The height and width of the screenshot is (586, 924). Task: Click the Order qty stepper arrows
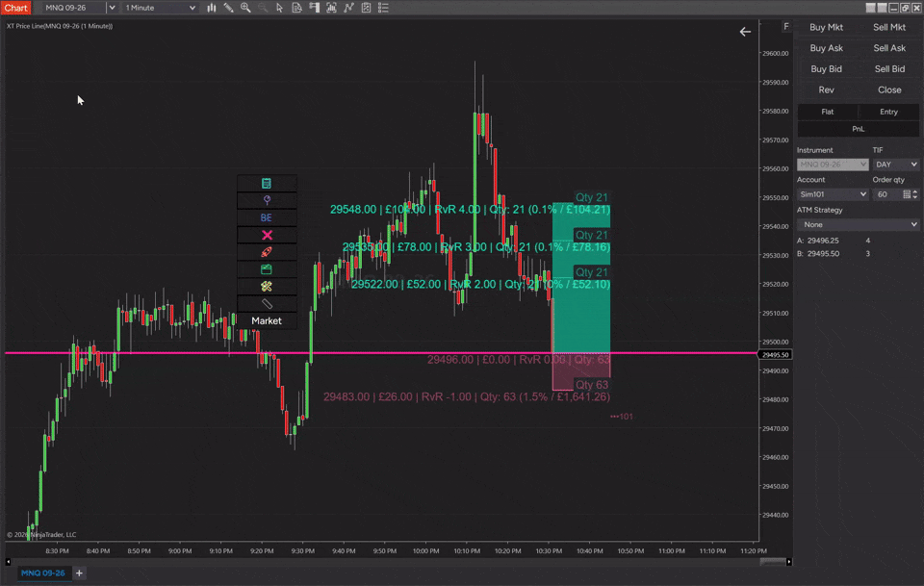click(915, 194)
